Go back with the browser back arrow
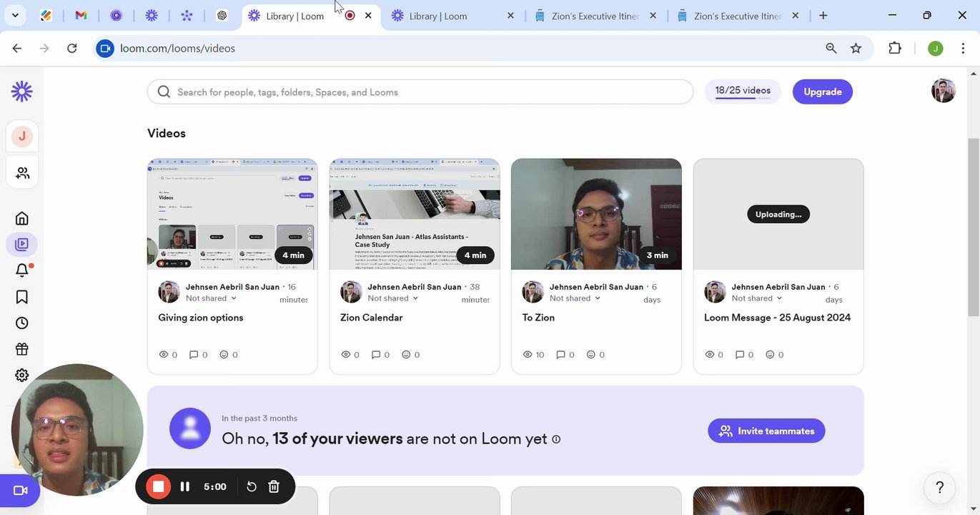Viewport: 980px width, 515px height. click(17, 49)
